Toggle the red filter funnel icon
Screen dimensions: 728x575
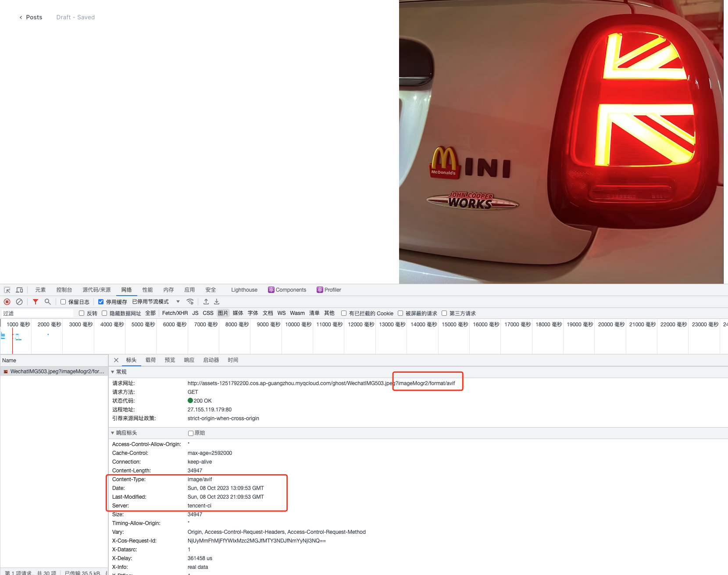tap(36, 302)
